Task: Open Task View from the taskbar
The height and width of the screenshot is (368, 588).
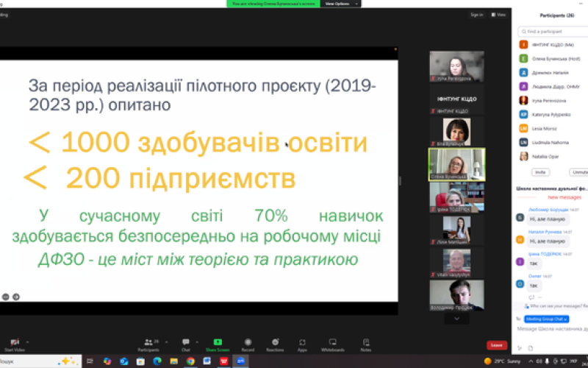Action: (x=90, y=361)
